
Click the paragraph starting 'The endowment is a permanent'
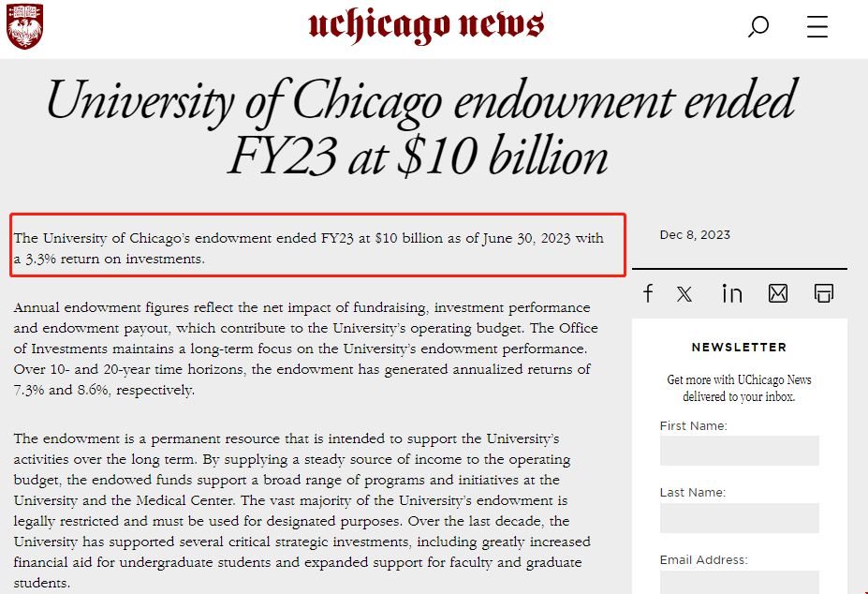point(302,511)
